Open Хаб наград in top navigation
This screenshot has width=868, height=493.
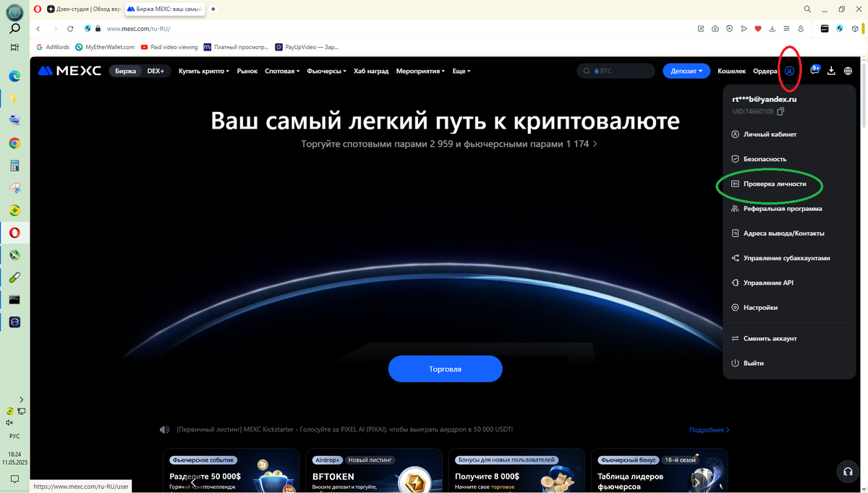coord(371,71)
